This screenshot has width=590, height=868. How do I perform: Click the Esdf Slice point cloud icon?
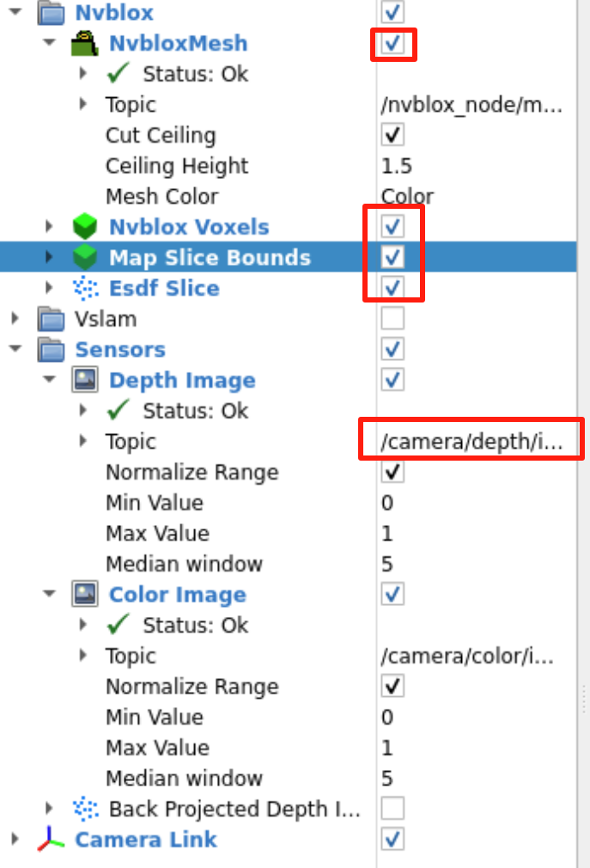click(85, 289)
